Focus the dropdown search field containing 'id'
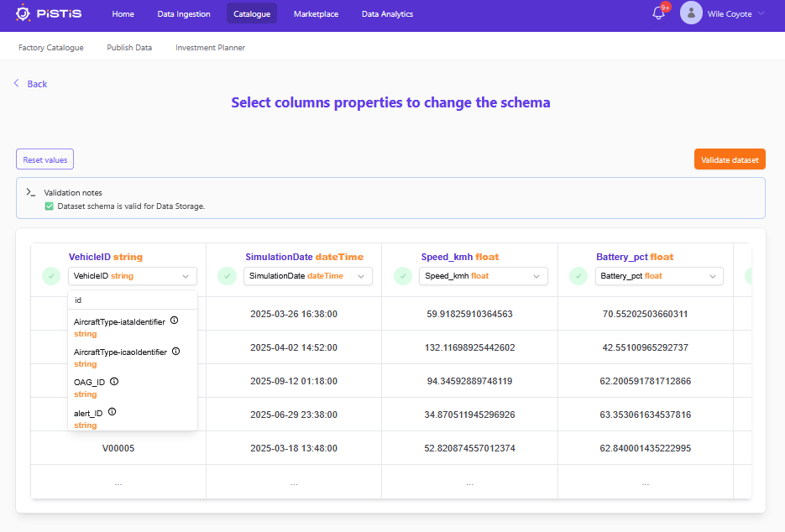Screen dimensions: 785x532 coord(133,300)
